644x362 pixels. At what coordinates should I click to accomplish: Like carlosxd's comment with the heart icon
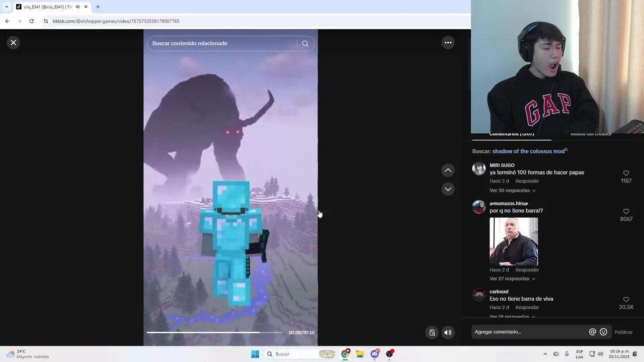click(x=626, y=300)
